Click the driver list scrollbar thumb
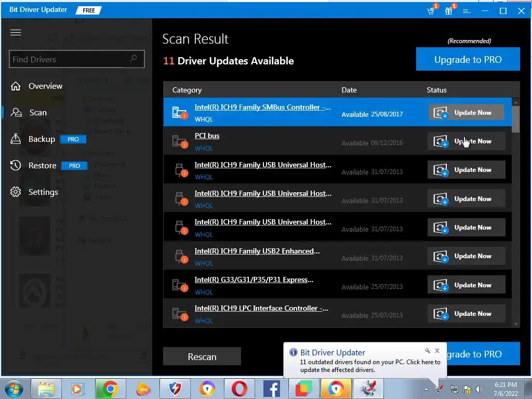This screenshot has height=399, width=532. 516,119
